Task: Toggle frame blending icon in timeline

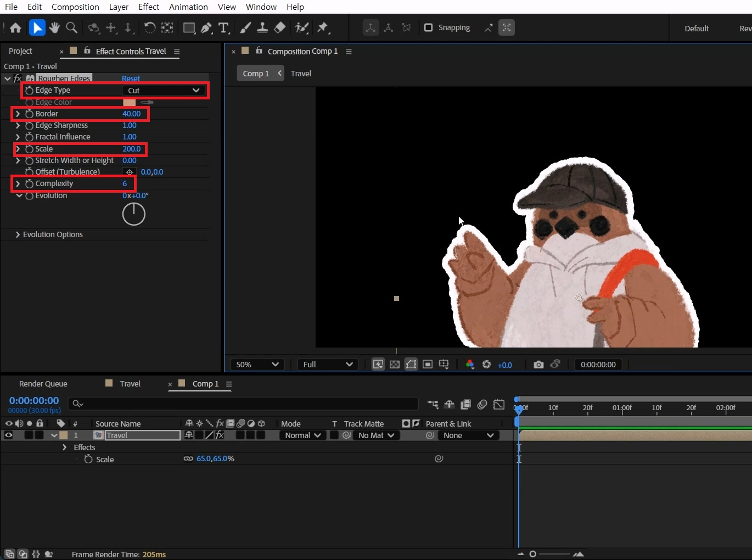Action: coord(465,405)
